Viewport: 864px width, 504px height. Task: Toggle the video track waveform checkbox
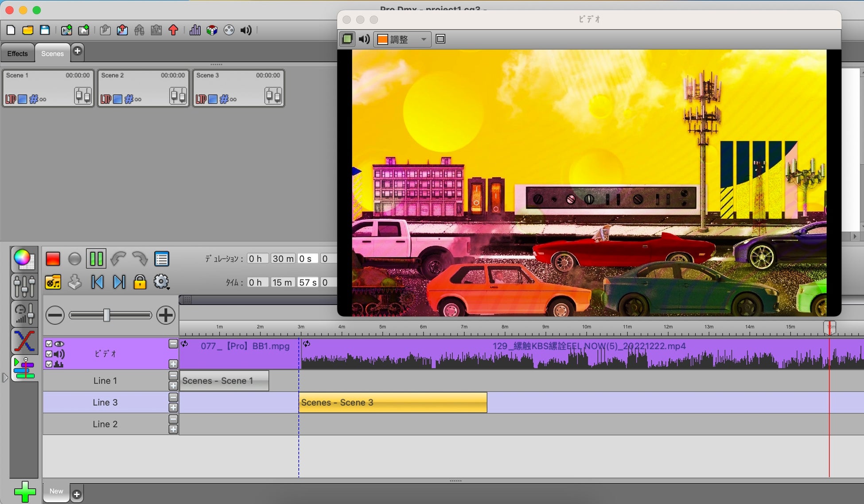49,364
